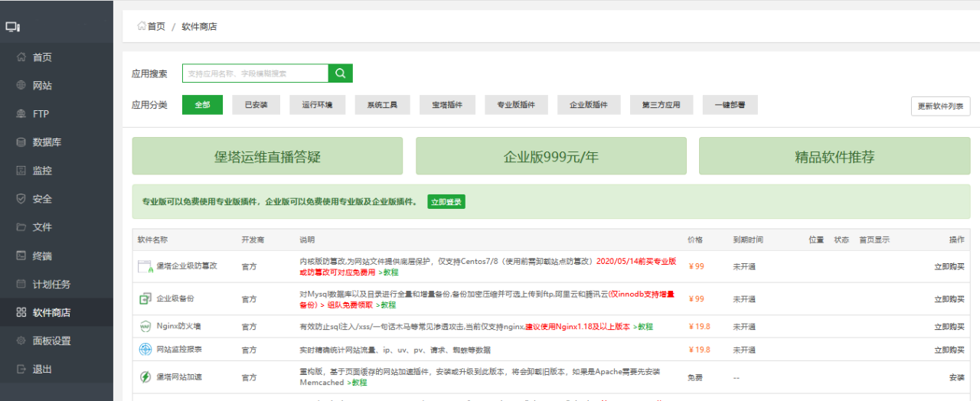Click the home icon in breadcrumb
The image size is (980, 401).
(x=142, y=26)
